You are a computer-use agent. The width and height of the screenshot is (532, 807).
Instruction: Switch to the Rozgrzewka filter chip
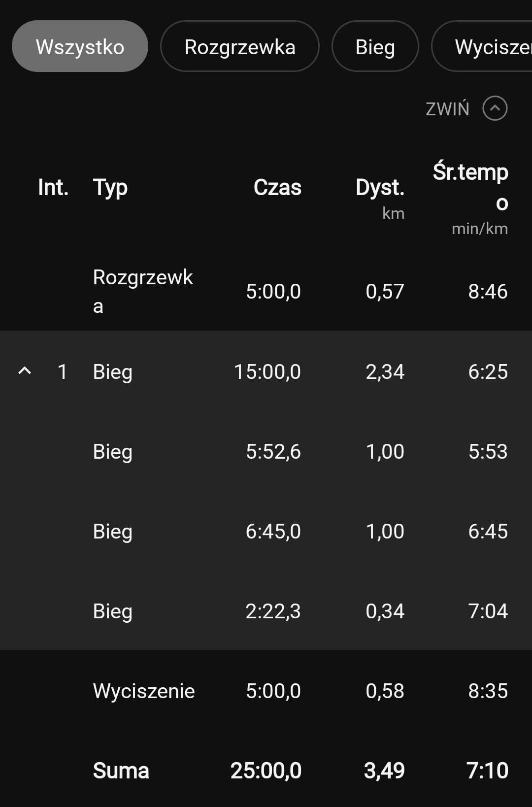pyautogui.click(x=239, y=47)
